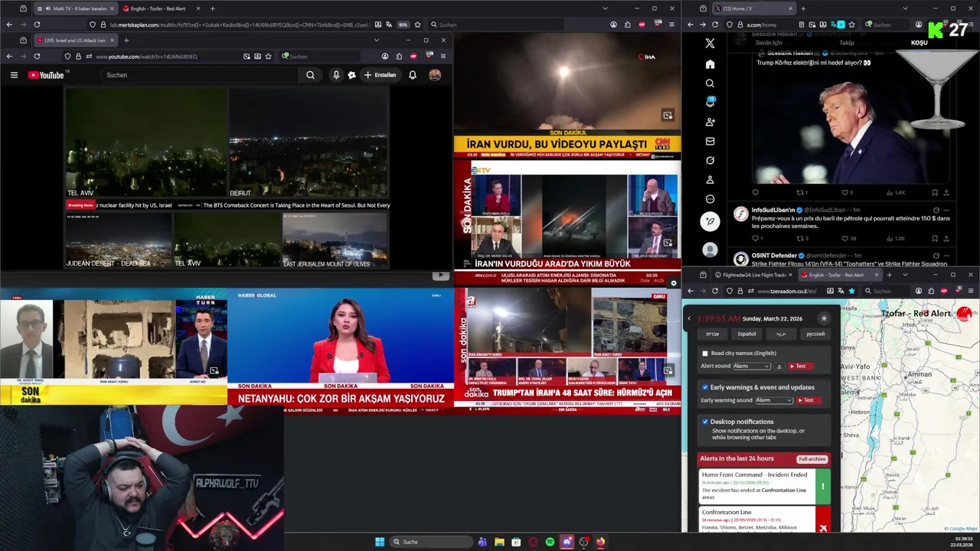Toggle Early warnings & event end updates
The image size is (980, 551).
point(705,387)
